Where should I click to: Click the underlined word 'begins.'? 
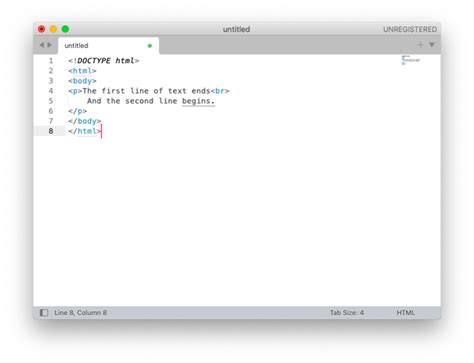[x=198, y=101]
